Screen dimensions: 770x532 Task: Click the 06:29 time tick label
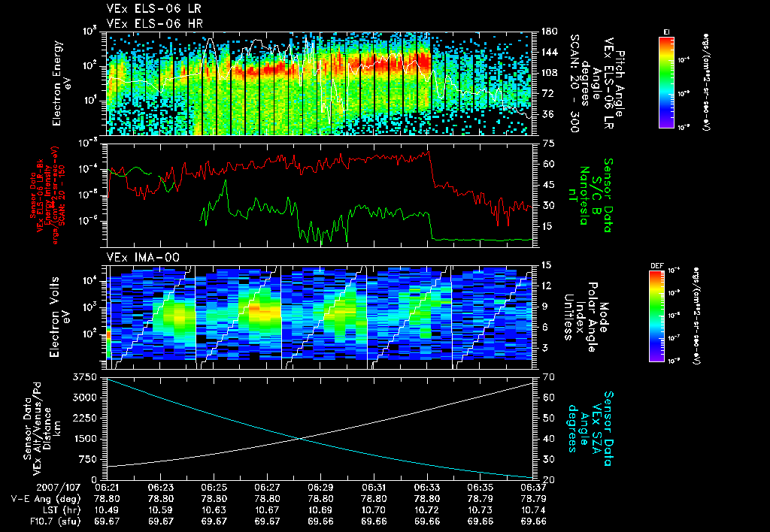click(x=320, y=488)
